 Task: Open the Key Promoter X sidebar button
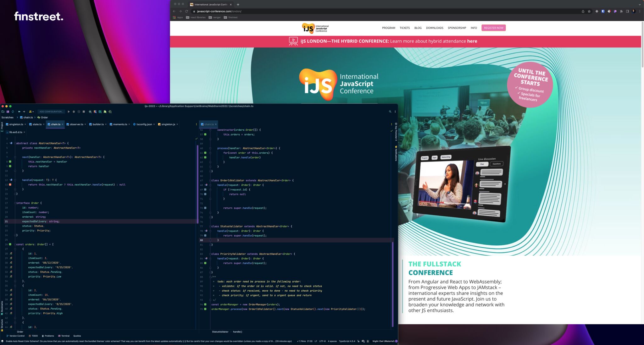pos(396,132)
